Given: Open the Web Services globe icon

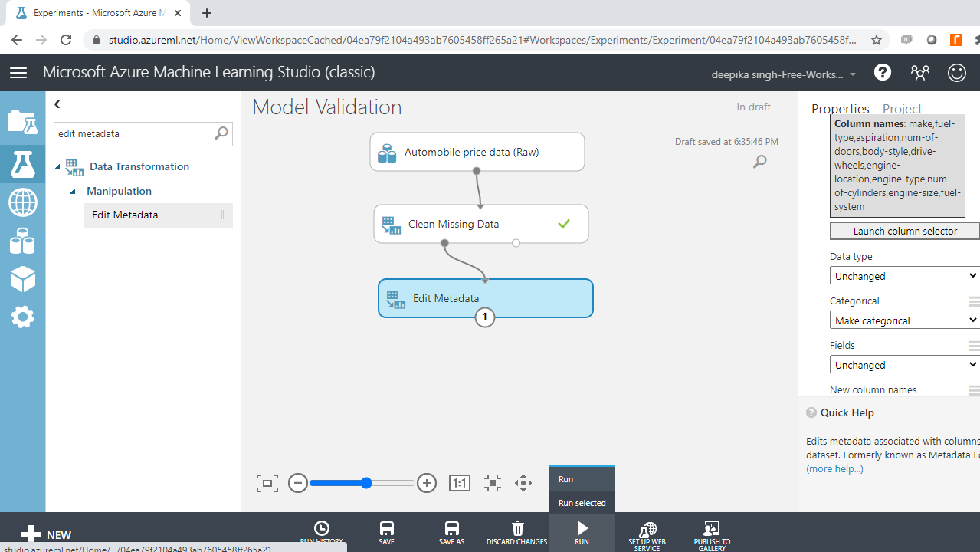Looking at the screenshot, I should (22, 202).
